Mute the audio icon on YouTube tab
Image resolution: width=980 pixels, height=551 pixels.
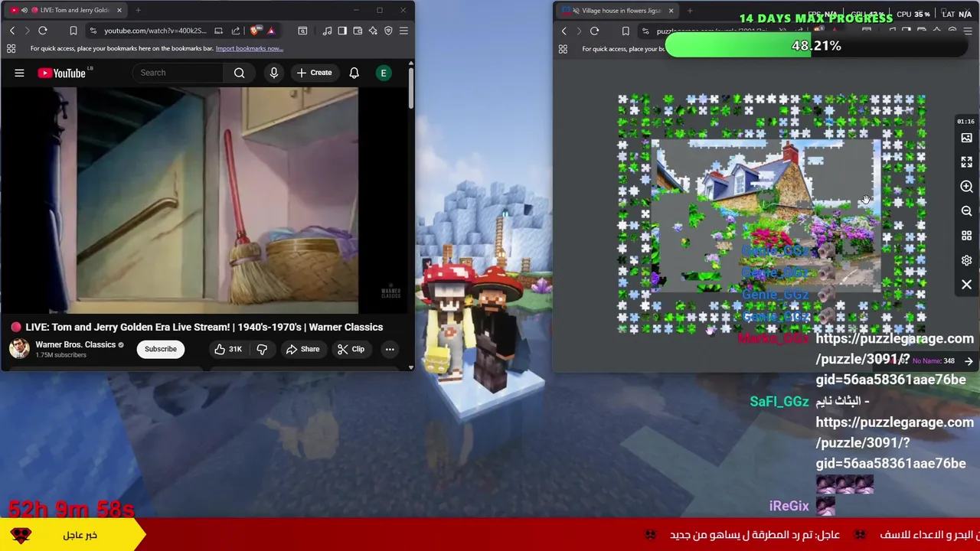click(x=24, y=10)
